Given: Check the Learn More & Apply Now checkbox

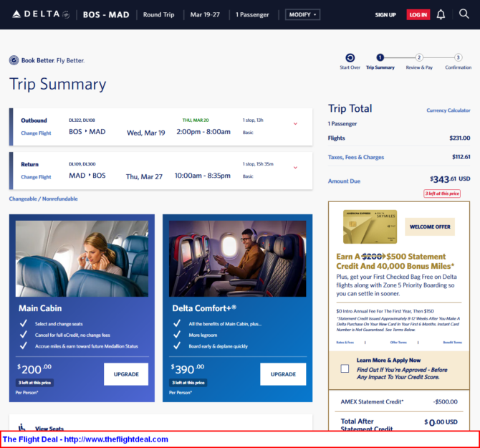Looking at the screenshot, I should (x=345, y=368).
